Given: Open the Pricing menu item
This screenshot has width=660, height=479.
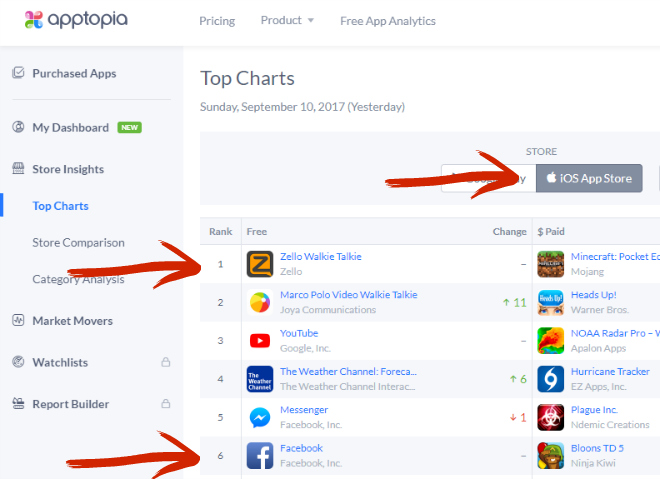Looking at the screenshot, I should coord(217,20).
